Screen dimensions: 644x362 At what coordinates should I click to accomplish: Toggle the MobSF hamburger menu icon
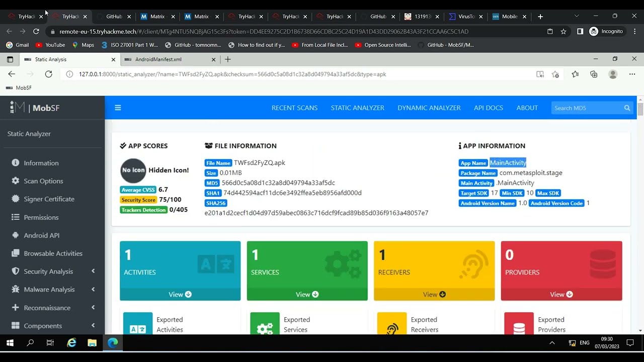[x=118, y=108]
